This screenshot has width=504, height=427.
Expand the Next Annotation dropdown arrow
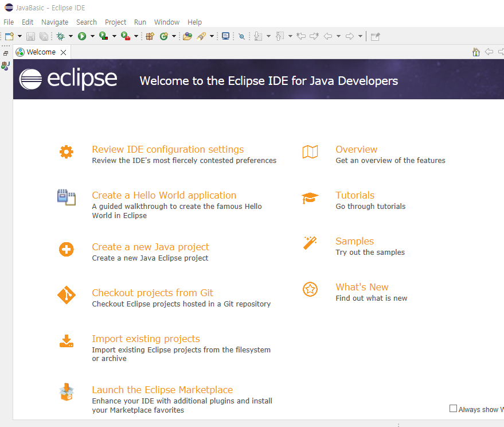click(268, 36)
